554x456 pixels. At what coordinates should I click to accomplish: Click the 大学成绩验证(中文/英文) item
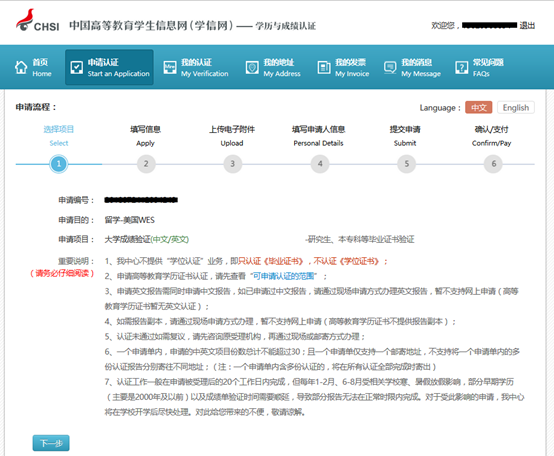[147, 239]
